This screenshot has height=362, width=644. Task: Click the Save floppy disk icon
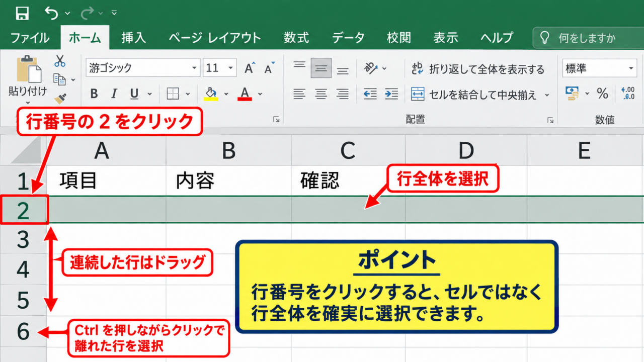(x=22, y=13)
